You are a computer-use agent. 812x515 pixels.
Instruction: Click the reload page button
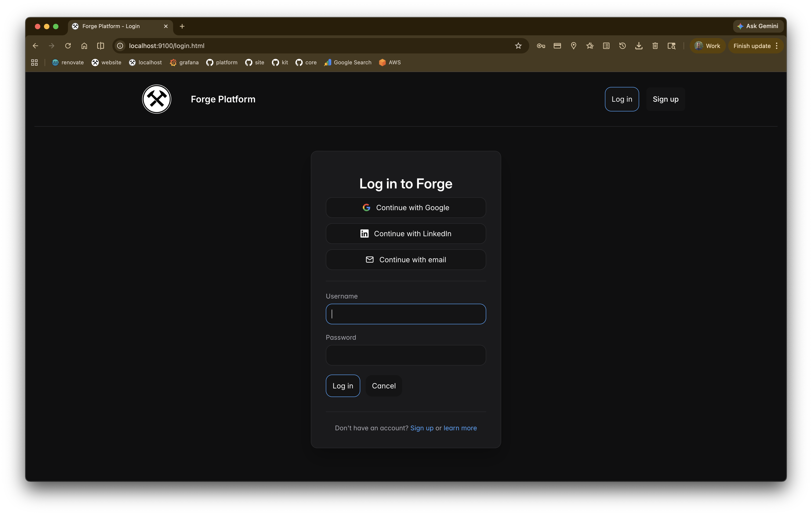pos(68,46)
